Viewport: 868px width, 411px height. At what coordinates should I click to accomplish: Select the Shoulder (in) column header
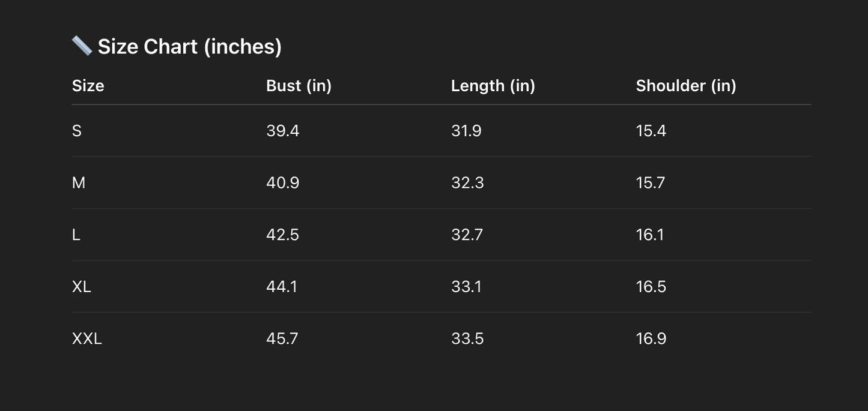(685, 86)
